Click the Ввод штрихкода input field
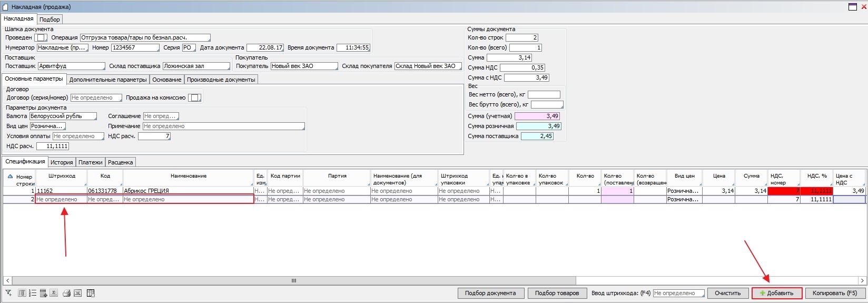 click(x=677, y=293)
